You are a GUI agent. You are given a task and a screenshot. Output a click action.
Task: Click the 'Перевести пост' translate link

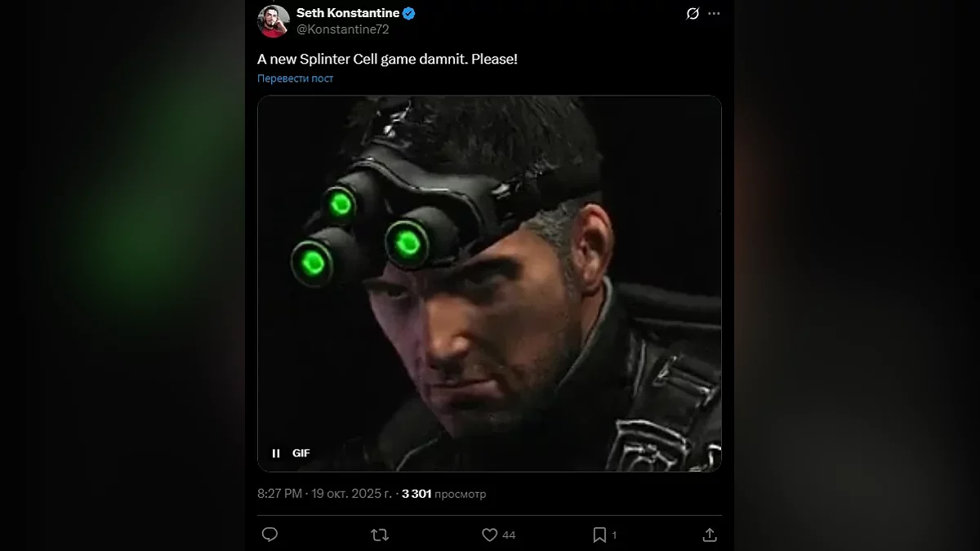pyautogui.click(x=295, y=78)
